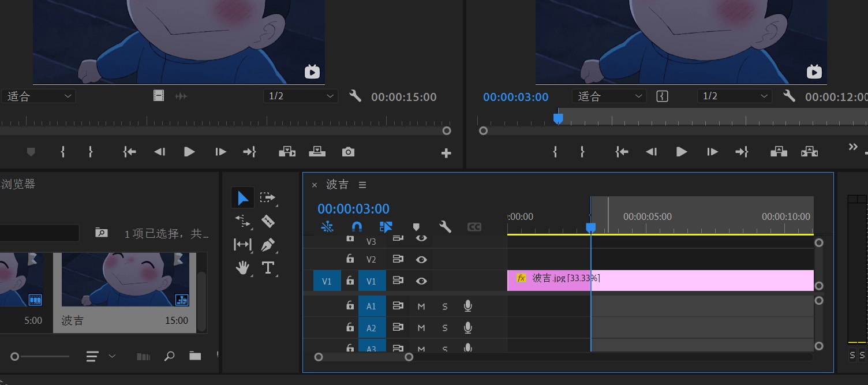Click the program monitor playhead marker
The width and height of the screenshot is (868, 385).
point(558,118)
